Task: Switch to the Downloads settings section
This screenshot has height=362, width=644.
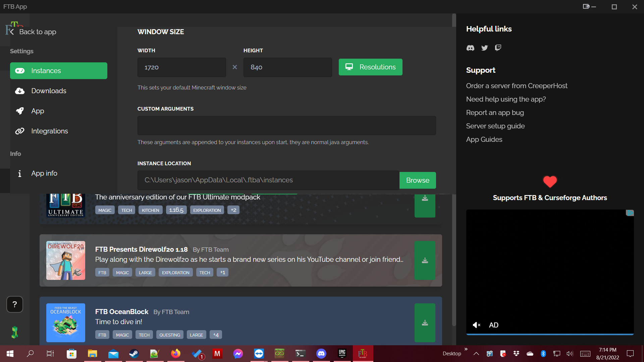Action: 49,91
